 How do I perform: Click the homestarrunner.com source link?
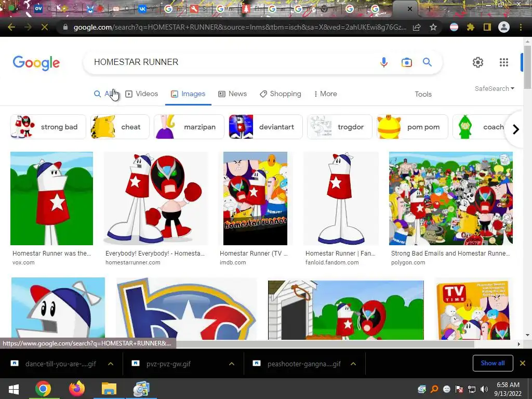pos(132,262)
